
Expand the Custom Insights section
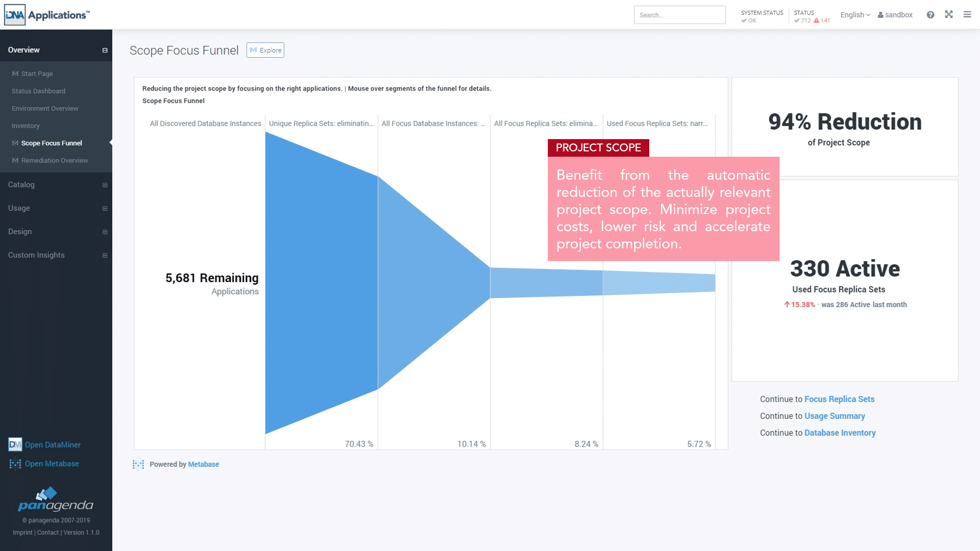pos(104,255)
